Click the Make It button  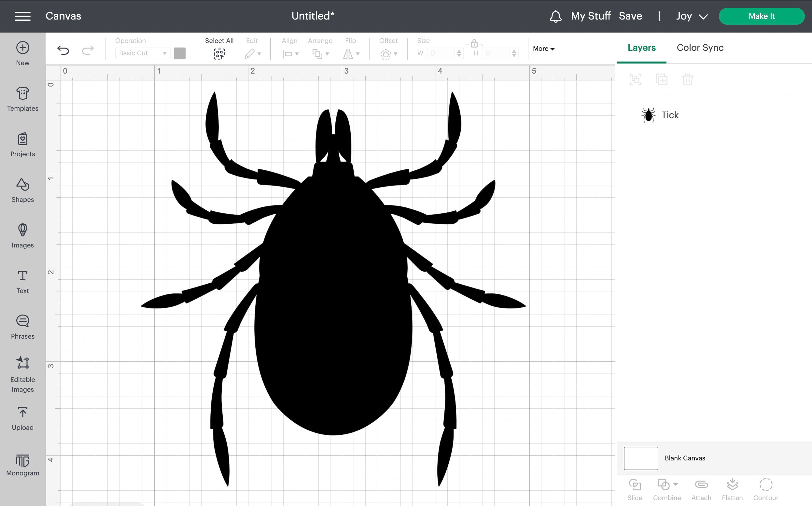[x=762, y=16]
